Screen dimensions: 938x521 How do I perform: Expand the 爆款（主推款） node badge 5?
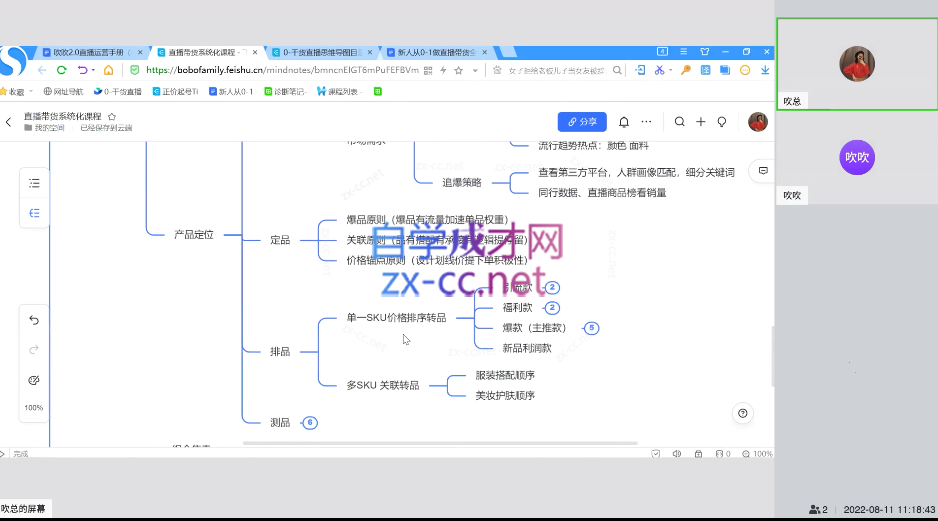tap(592, 328)
